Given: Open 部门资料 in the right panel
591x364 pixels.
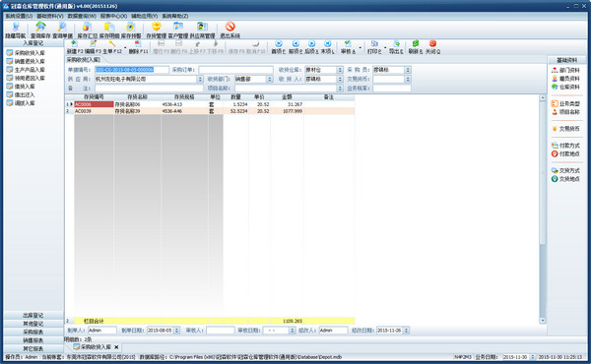Looking at the screenshot, I should coord(565,70).
